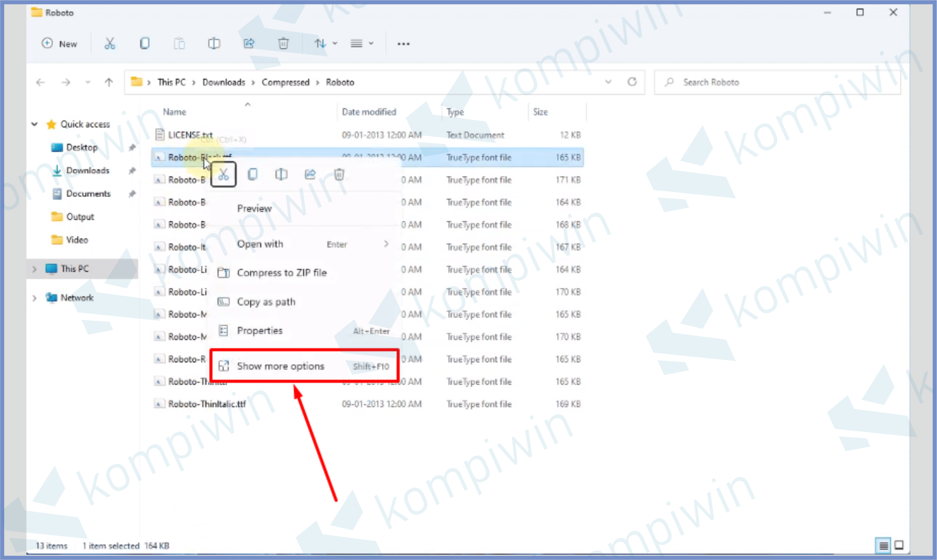Sort by Type column header
This screenshot has width=937, height=560.
pos(455,112)
